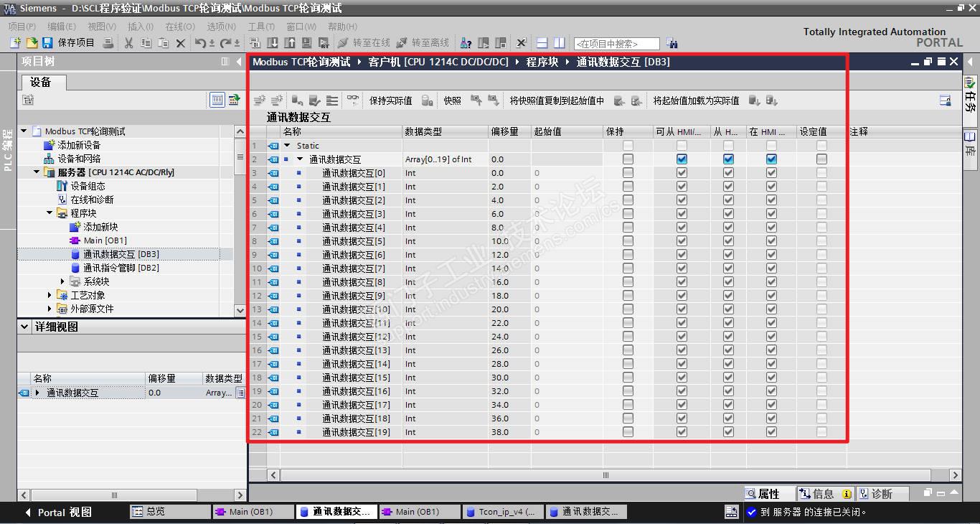Upload from device with the up-arrow icon

[291, 43]
